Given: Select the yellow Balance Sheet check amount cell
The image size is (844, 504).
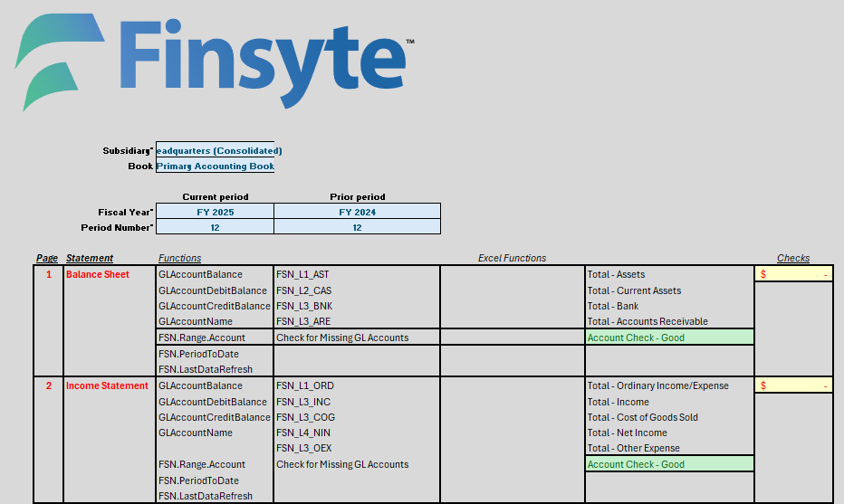Looking at the screenshot, I should coord(793,274).
